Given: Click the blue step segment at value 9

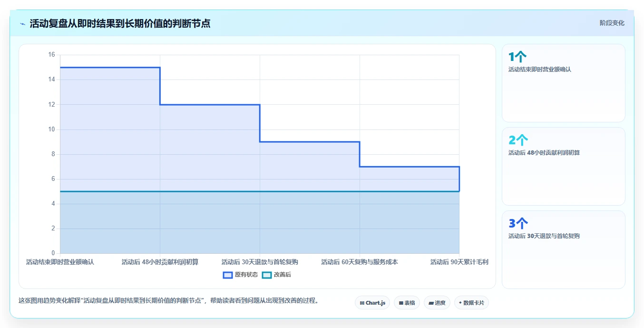Looking at the screenshot, I should point(310,142).
